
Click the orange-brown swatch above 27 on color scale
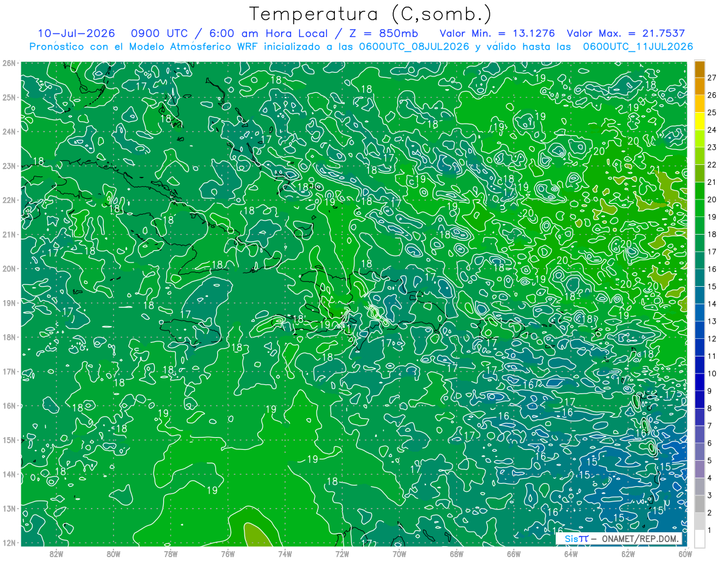point(699,69)
